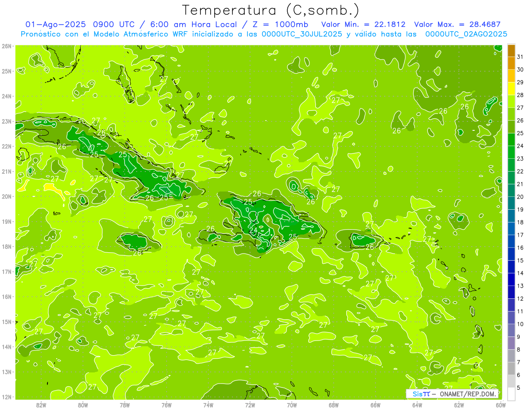Click the longitude axis label '60W'
The height and width of the screenshot is (411, 532).
(501, 404)
